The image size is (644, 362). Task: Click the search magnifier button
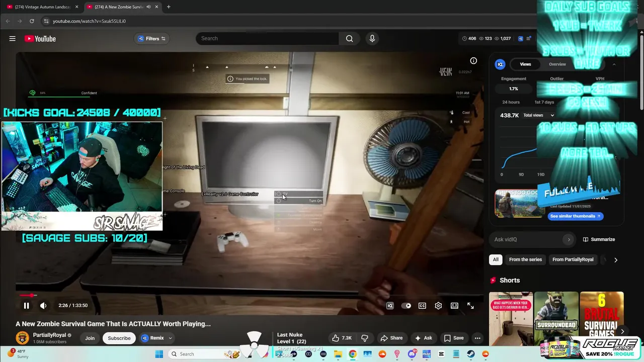(x=349, y=39)
